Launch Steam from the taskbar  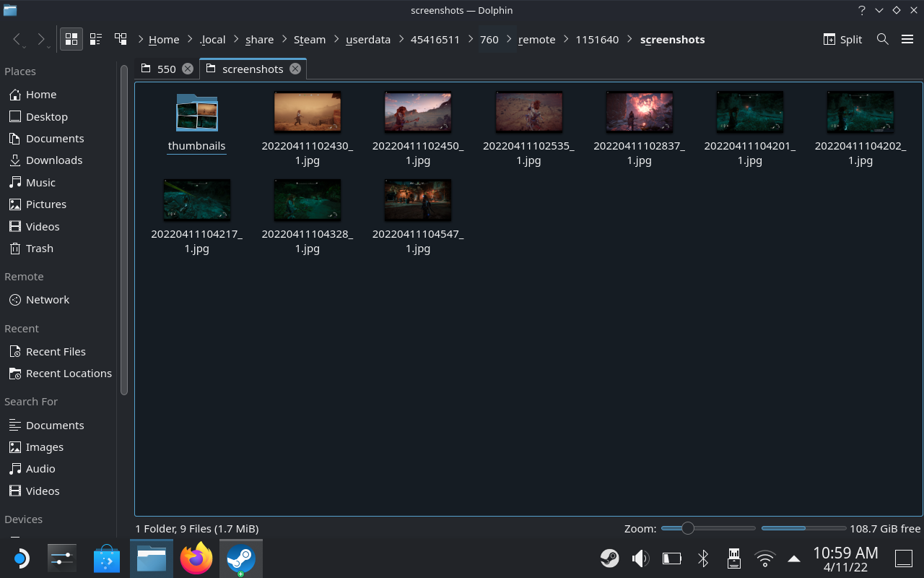click(241, 558)
